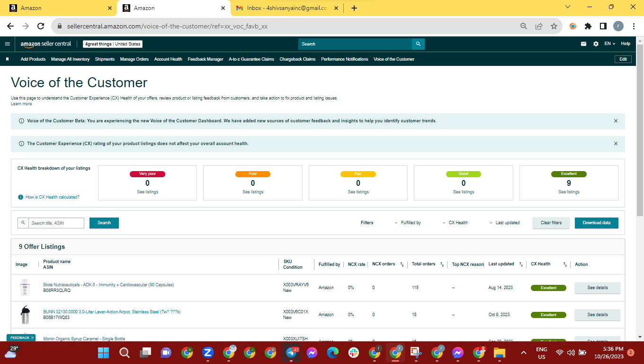Image resolution: width=644 pixels, height=364 pixels.
Task: Open Slack from the taskbar
Action: click(x=353, y=353)
